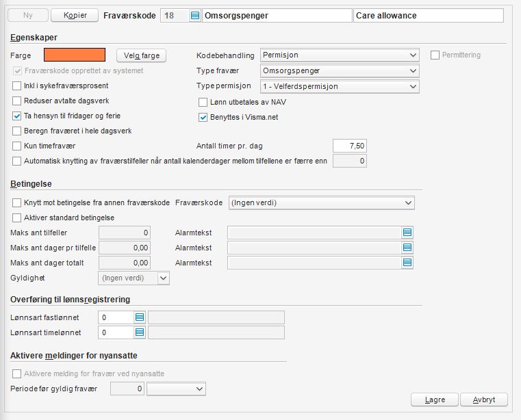Click the Maks ant dager pr tilfelle field
521x420 pixels.
coord(125,248)
